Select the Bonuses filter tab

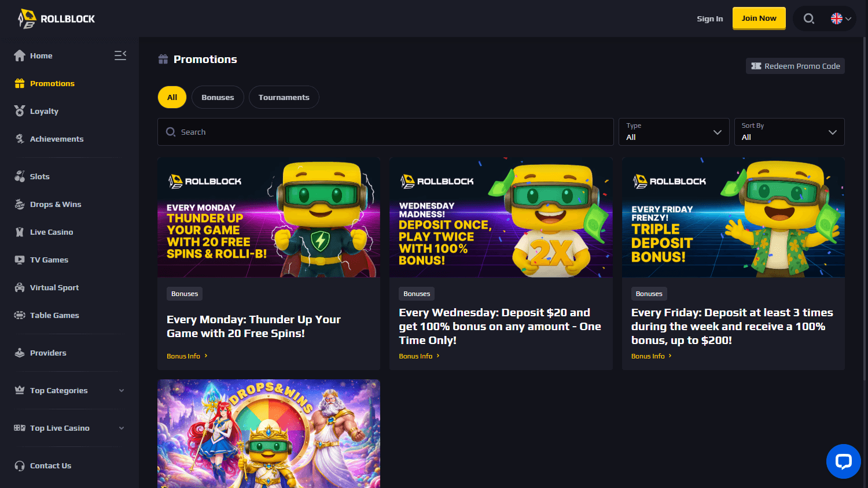(218, 97)
